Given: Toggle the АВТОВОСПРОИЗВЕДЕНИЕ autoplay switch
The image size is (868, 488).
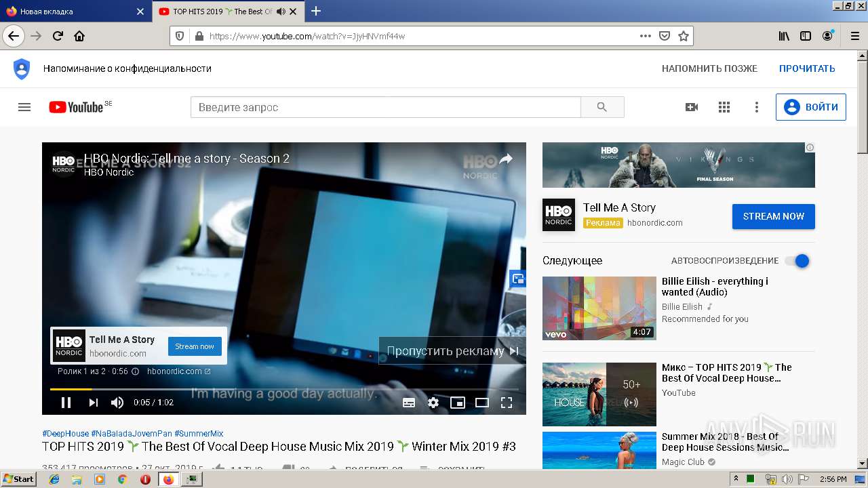Looking at the screenshot, I should [x=797, y=261].
